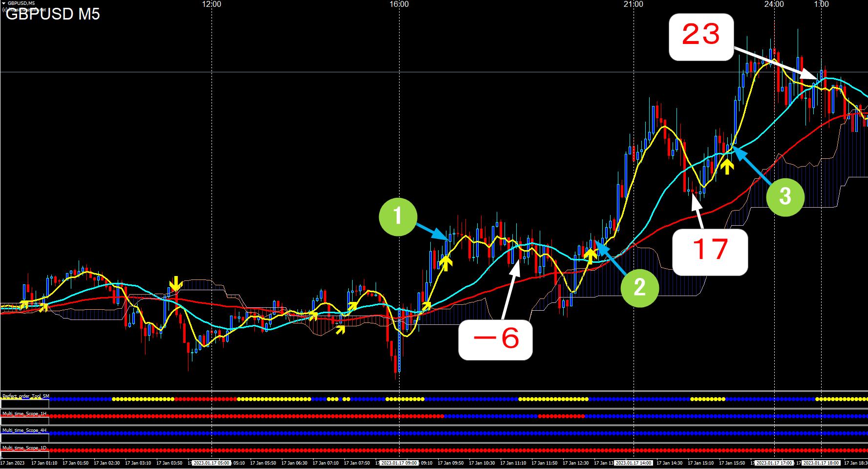Click the 17 Jan 15:10 time axis label
Screen dimensions: 868x469
tap(700, 463)
